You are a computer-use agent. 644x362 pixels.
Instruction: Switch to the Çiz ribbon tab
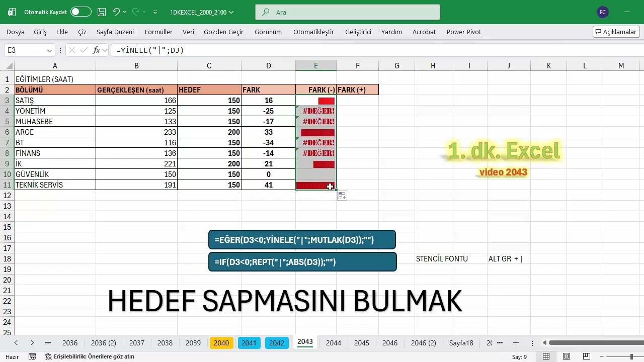point(82,32)
